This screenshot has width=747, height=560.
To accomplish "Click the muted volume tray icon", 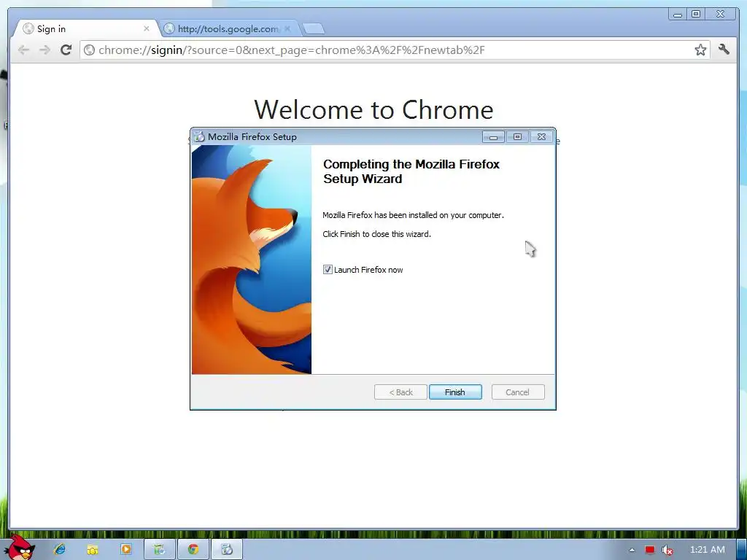I will (x=667, y=550).
